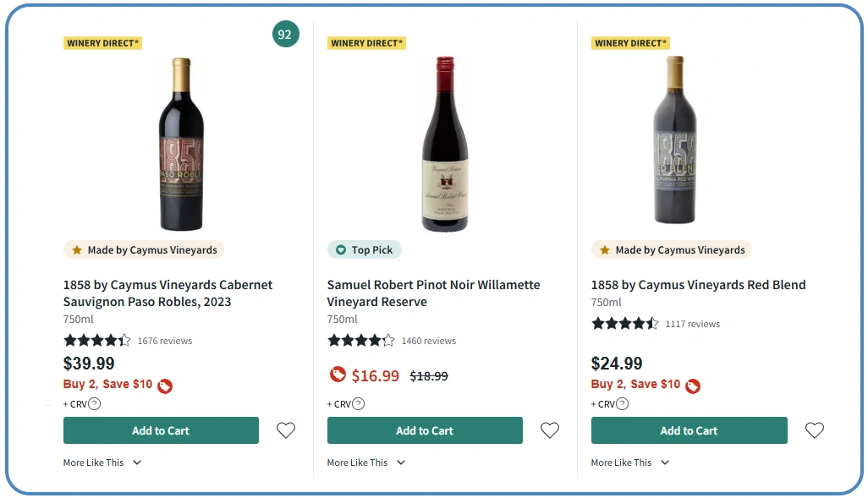This screenshot has height=498, width=868.
Task: Add 1858 Cabernet Sauvignon to cart
Action: coord(161,430)
